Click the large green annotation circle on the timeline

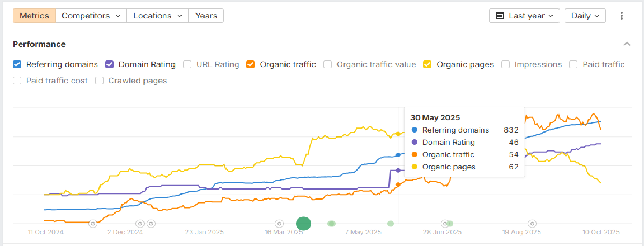[303, 224]
